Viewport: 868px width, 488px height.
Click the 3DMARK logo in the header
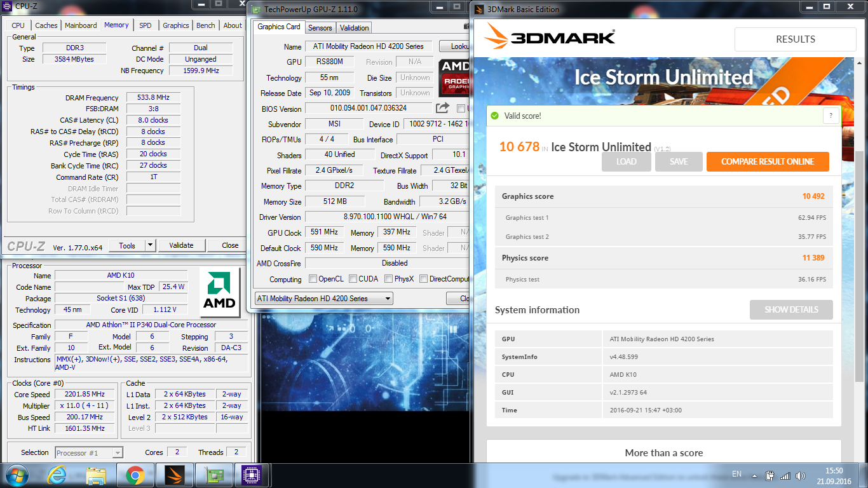[550, 36]
